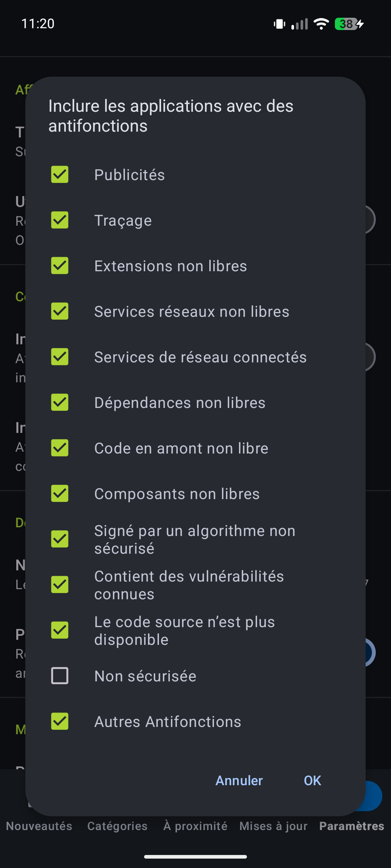Toggle Dépendances non libres checkbox
391x868 pixels.
click(60, 403)
